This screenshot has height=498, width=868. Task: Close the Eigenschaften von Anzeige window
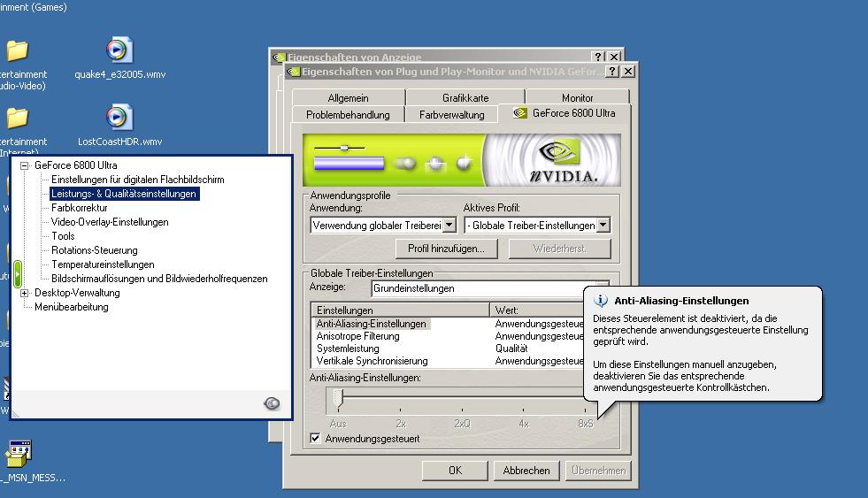pos(614,57)
